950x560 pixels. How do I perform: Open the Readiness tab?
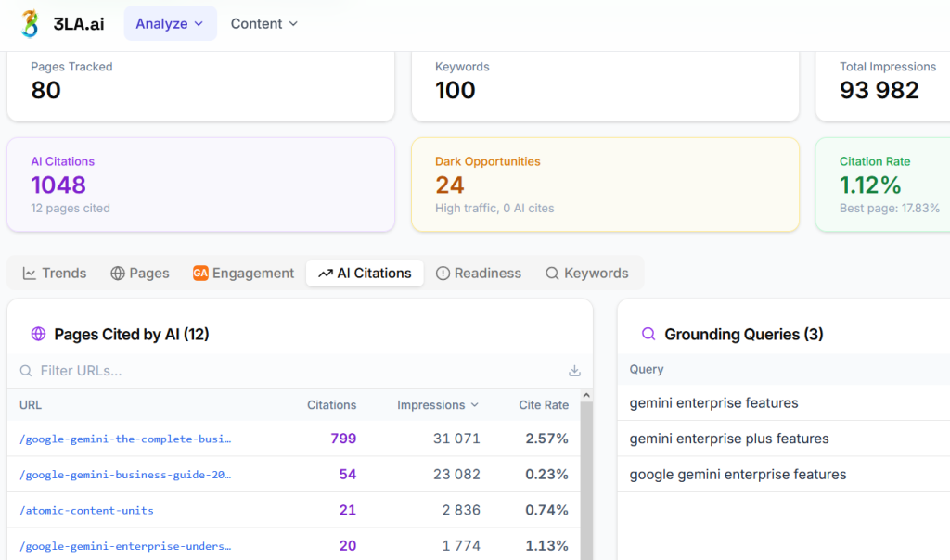pos(479,273)
